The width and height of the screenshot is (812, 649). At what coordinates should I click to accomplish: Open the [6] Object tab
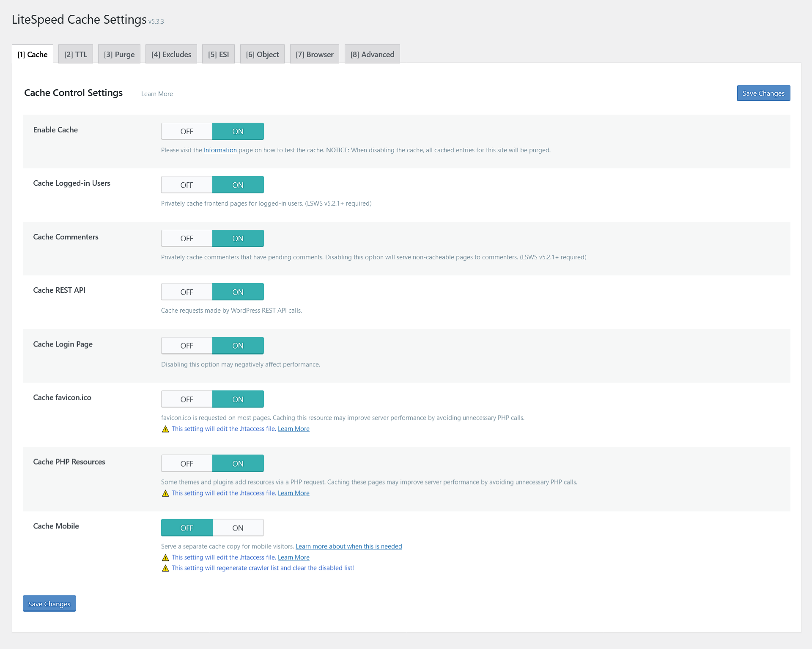[262, 54]
